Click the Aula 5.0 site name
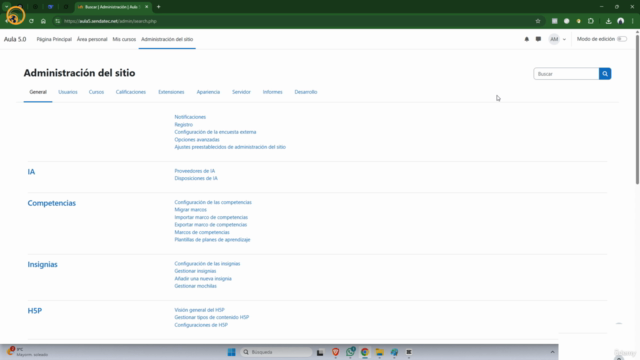This screenshot has height=360, width=640. (x=15, y=39)
